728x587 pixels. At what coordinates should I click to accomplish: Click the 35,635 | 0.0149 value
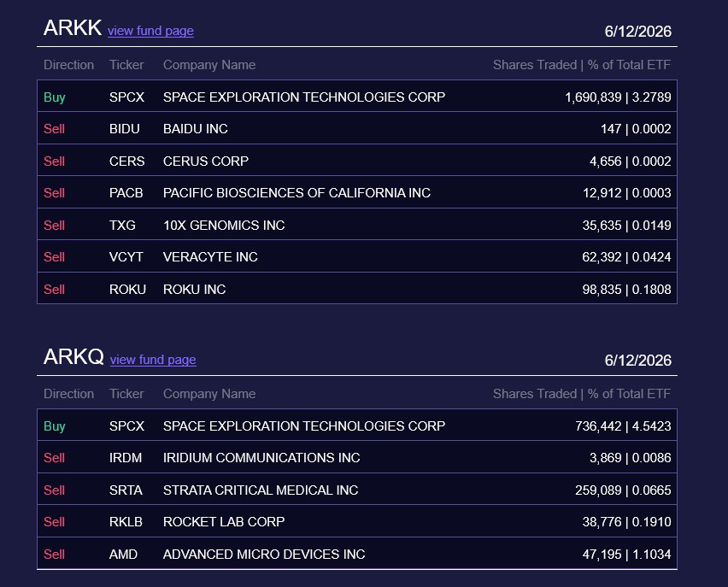627,226
